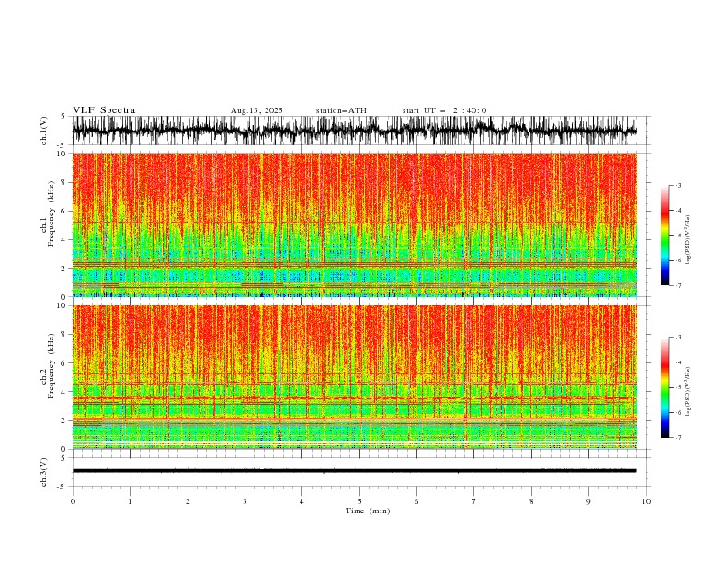Click the date 'Aug.13, 2025'
Image resolution: width=728 pixels, height=563 pixels.
point(256,110)
